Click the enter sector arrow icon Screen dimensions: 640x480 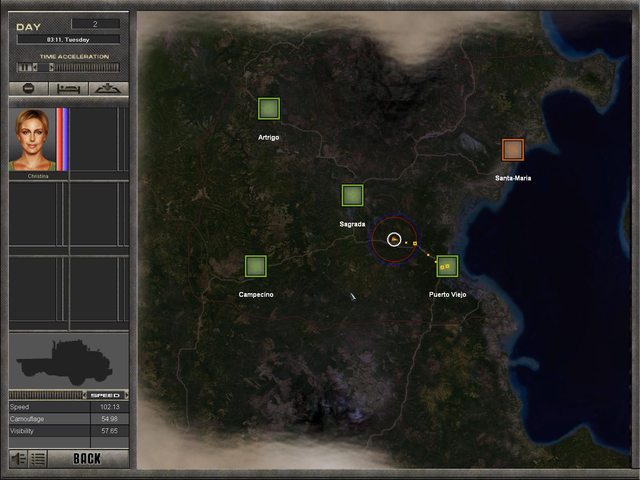coord(108,89)
